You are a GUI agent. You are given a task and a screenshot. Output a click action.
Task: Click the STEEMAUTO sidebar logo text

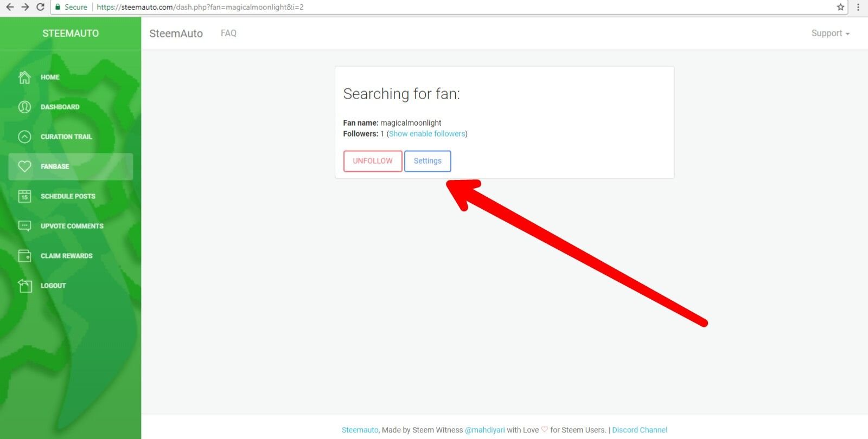click(x=71, y=34)
